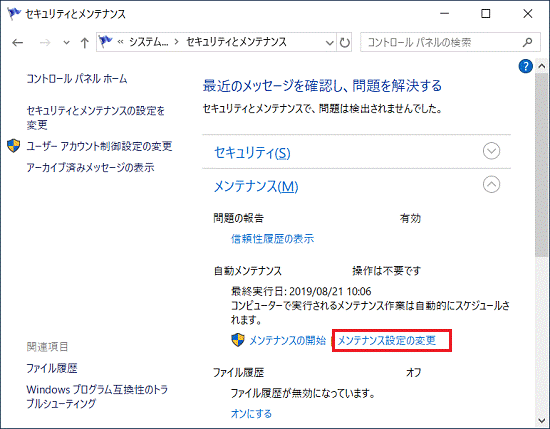
Task: Click the scrollbar down arrow
Action: tap(542, 421)
